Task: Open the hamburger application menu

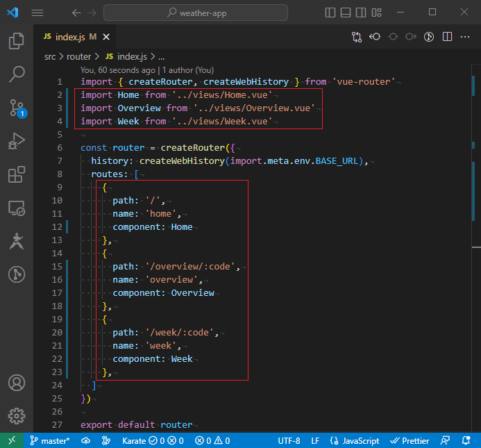Action: coord(37,13)
